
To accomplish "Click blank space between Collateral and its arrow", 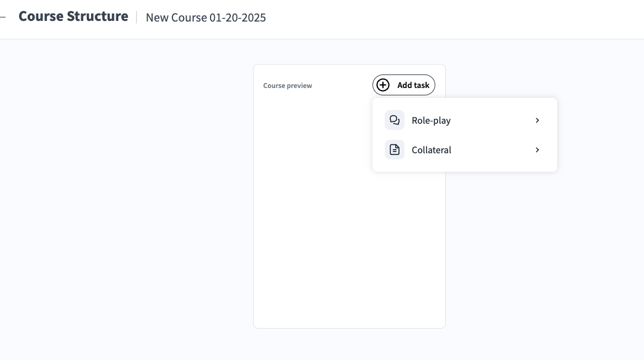I will pos(493,150).
